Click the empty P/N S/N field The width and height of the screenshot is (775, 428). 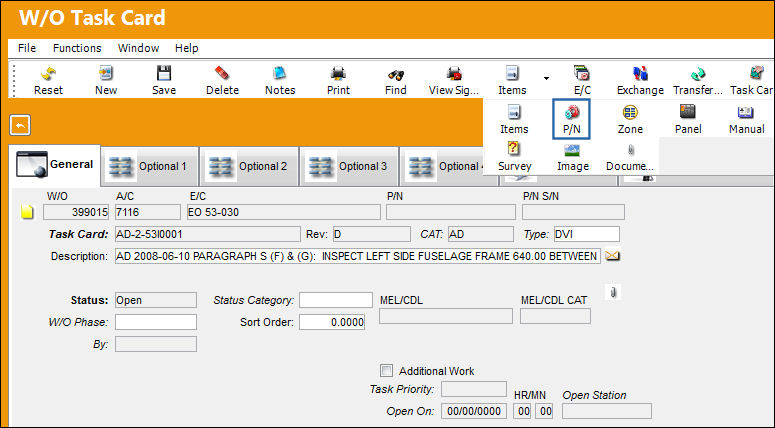click(x=573, y=212)
